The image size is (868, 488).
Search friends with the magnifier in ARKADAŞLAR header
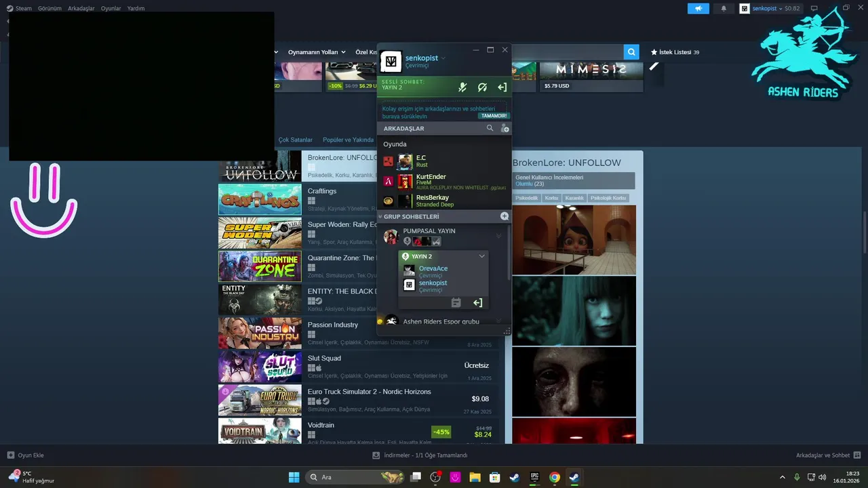click(490, 128)
